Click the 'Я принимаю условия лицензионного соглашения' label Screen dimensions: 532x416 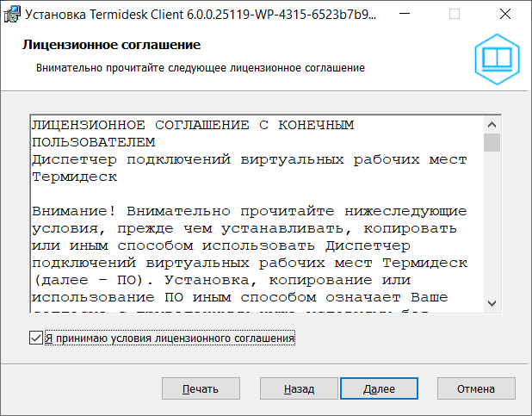[170, 338]
